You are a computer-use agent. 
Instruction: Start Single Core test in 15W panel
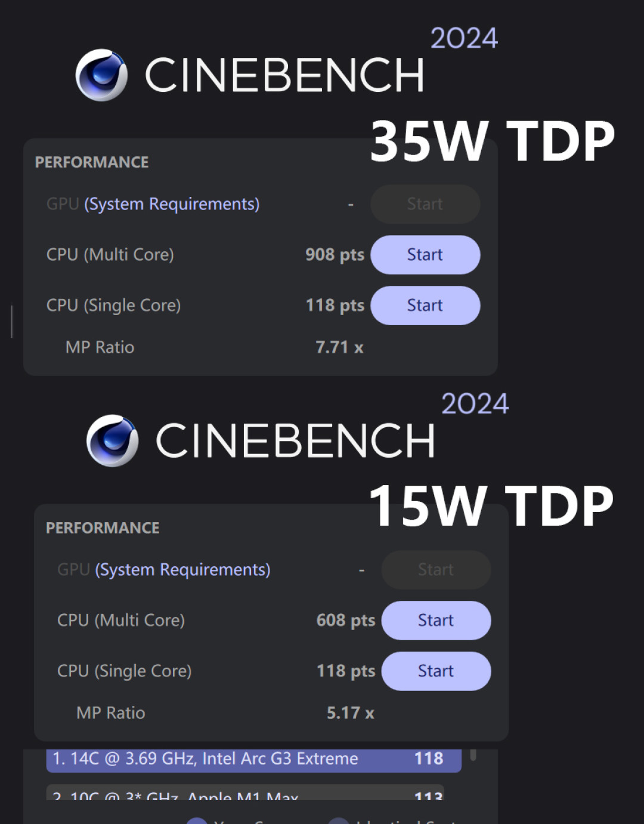(x=436, y=671)
